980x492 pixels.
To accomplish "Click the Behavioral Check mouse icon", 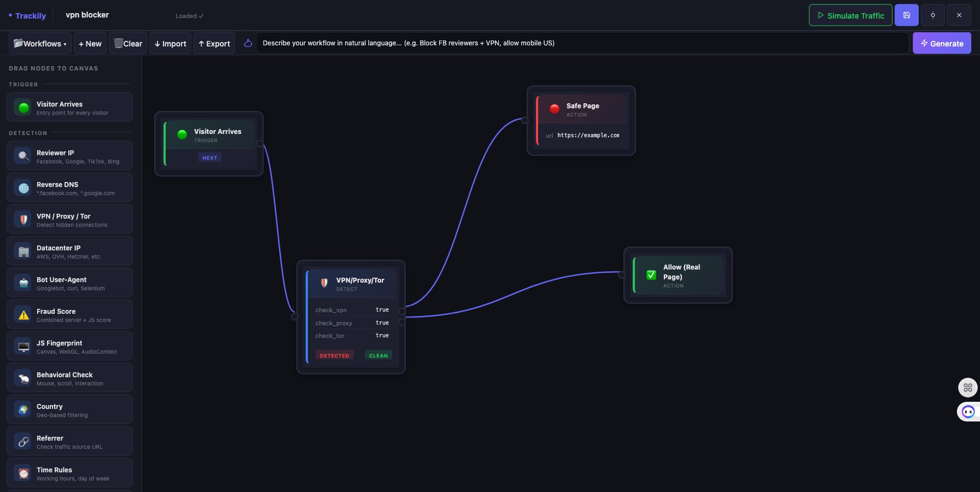I will click(24, 379).
